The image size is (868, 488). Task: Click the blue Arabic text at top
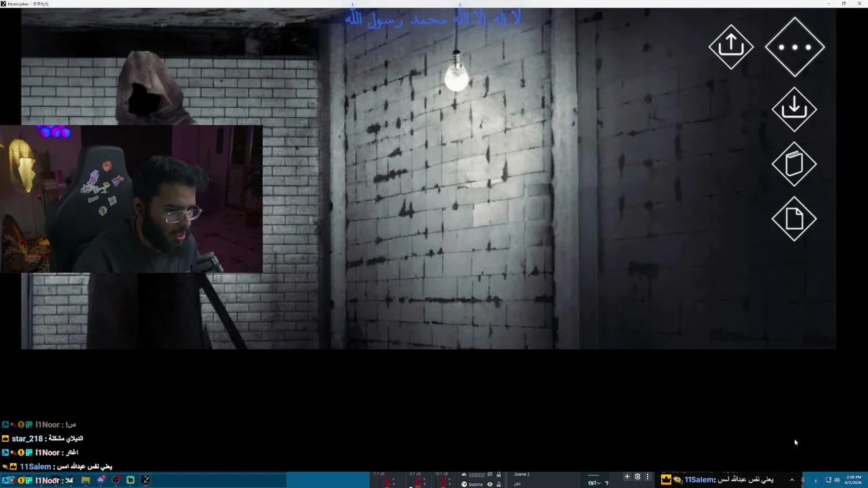(x=433, y=19)
